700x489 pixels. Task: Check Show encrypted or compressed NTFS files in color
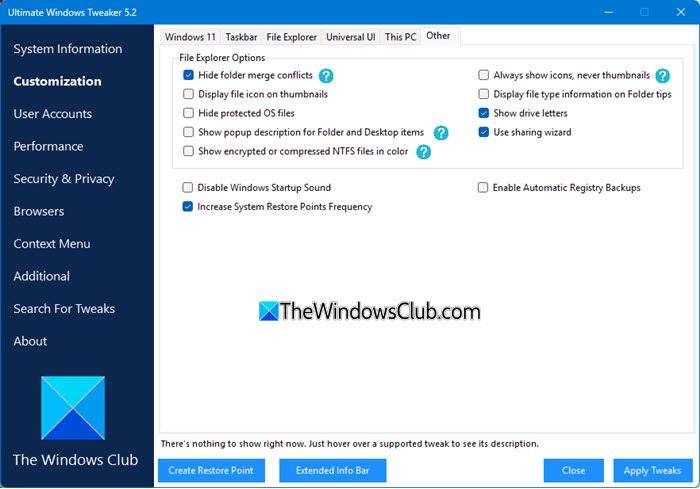[x=188, y=151]
